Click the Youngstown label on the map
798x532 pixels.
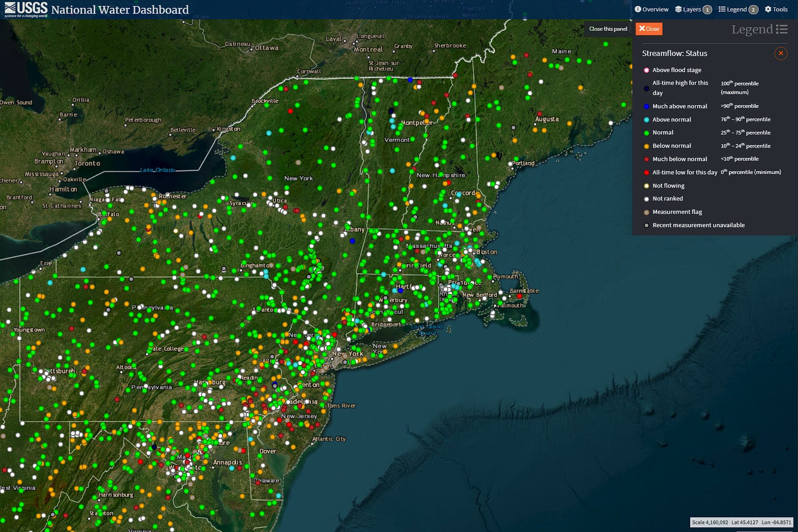[x=29, y=330]
